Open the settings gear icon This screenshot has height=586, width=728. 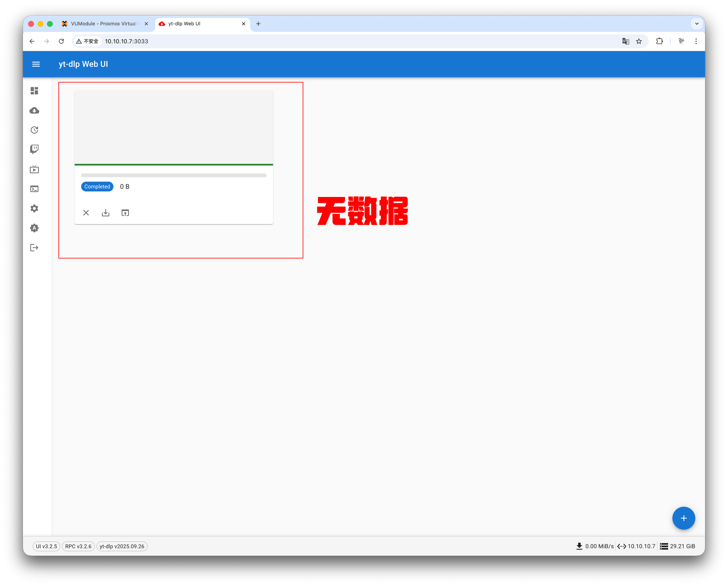click(x=35, y=208)
